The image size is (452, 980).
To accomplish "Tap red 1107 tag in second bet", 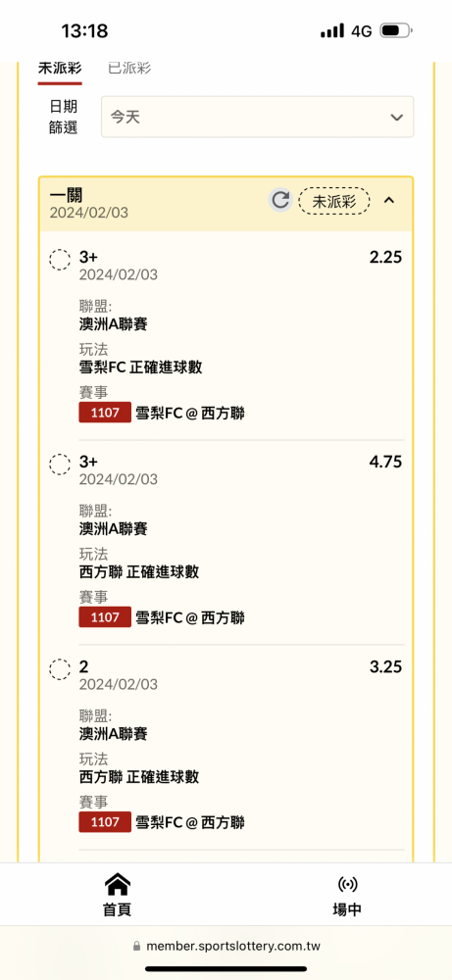I will pos(105,617).
